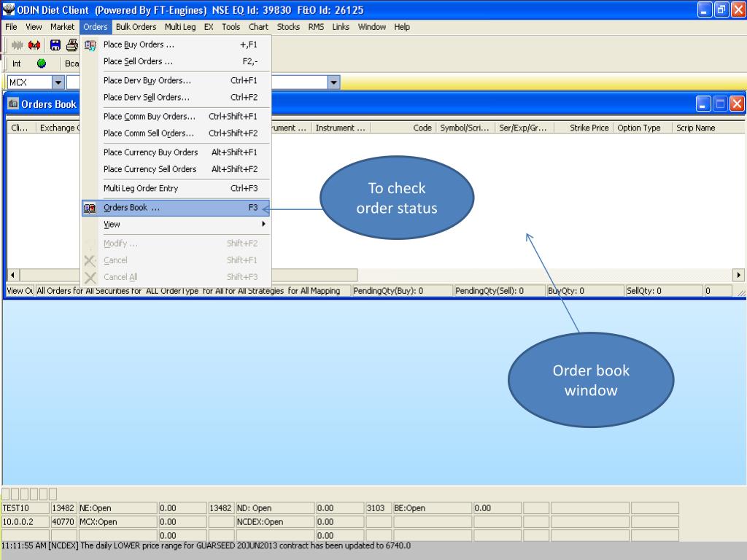Screen dimensions: 747x560
Task: Click the NE:Open status cell
Action: tap(117, 508)
